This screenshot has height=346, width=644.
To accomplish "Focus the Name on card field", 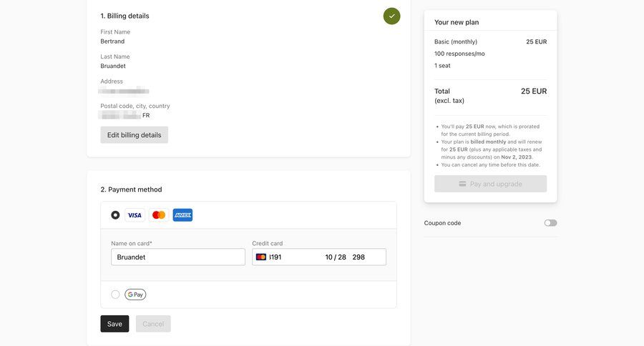I will [x=177, y=257].
